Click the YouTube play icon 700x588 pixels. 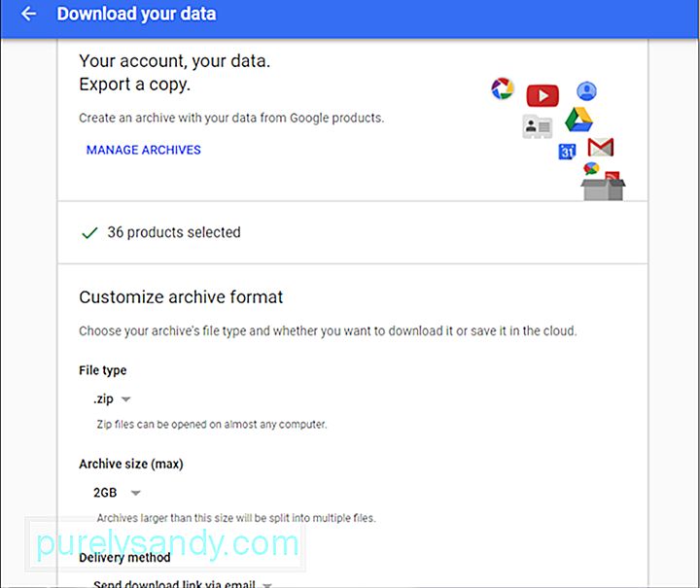[x=542, y=95]
